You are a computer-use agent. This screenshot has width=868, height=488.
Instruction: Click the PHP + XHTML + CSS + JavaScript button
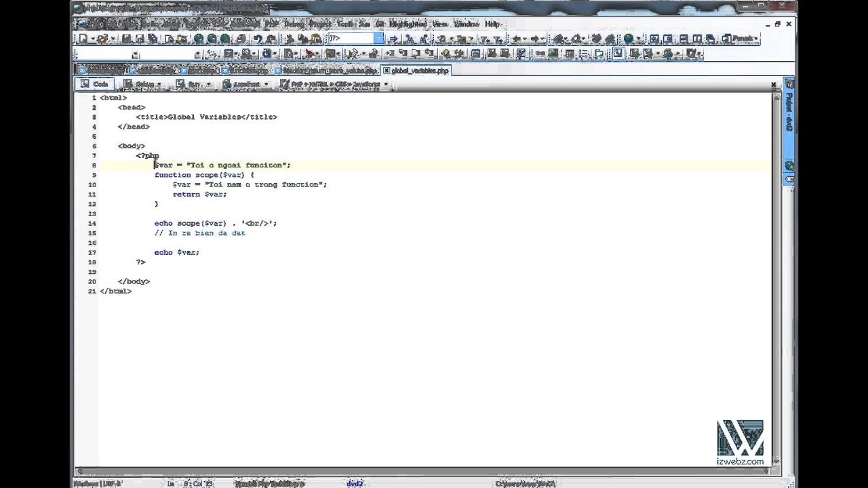tap(330, 84)
